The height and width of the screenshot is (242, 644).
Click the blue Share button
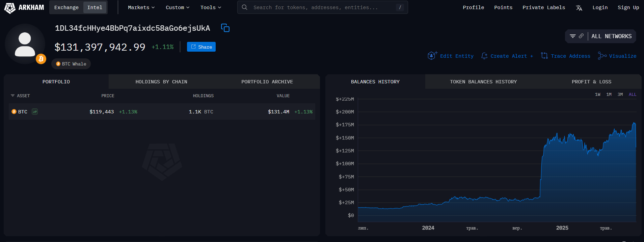click(201, 47)
